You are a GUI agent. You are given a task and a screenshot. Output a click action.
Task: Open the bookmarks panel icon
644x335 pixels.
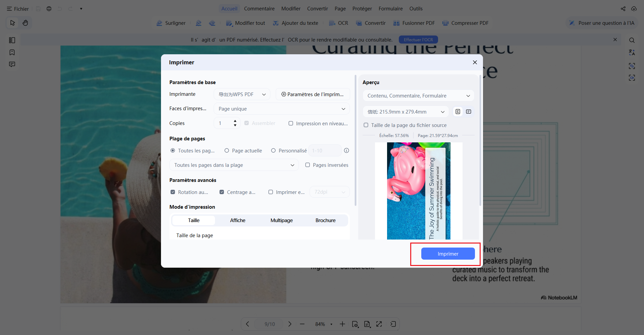[x=12, y=52]
